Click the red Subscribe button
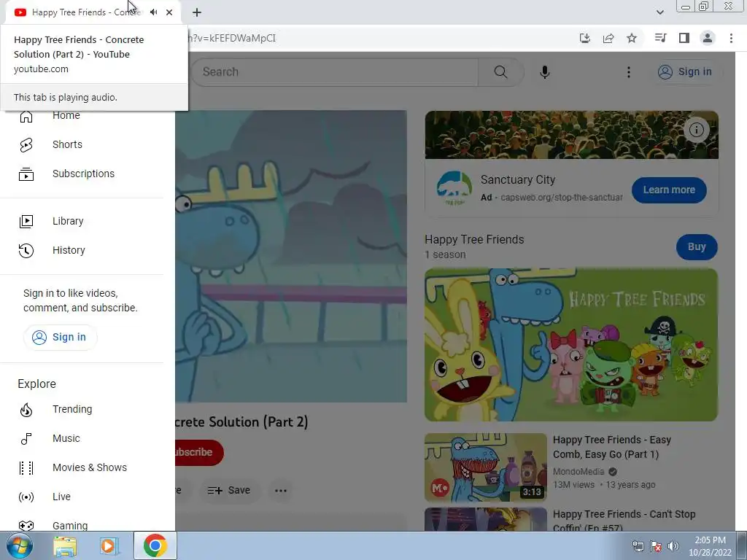 pyautogui.click(x=199, y=452)
